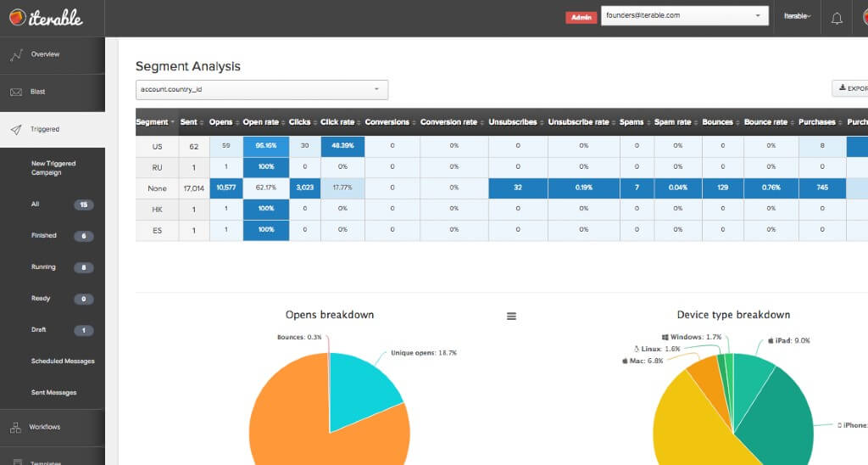Click the 745 purchases cell
868x465 pixels.
click(x=822, y=188)
